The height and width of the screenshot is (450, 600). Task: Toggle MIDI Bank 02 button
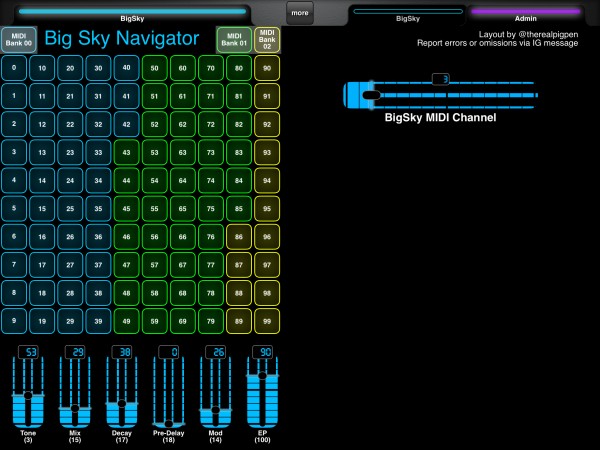267,39
